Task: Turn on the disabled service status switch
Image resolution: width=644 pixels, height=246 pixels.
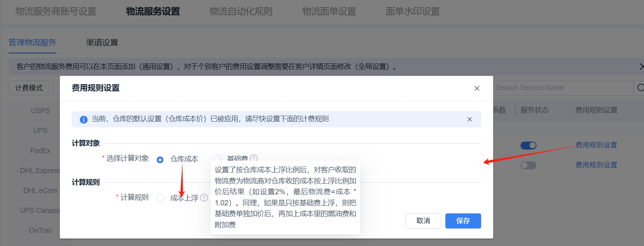Action: 528,165
